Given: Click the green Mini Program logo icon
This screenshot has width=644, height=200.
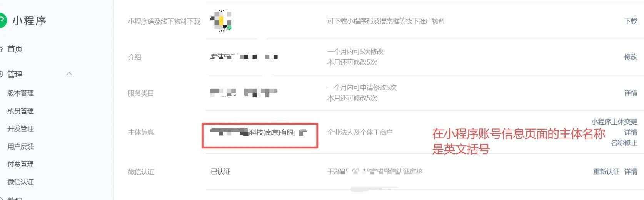Looking at the screenshot, I should point(3,20).
